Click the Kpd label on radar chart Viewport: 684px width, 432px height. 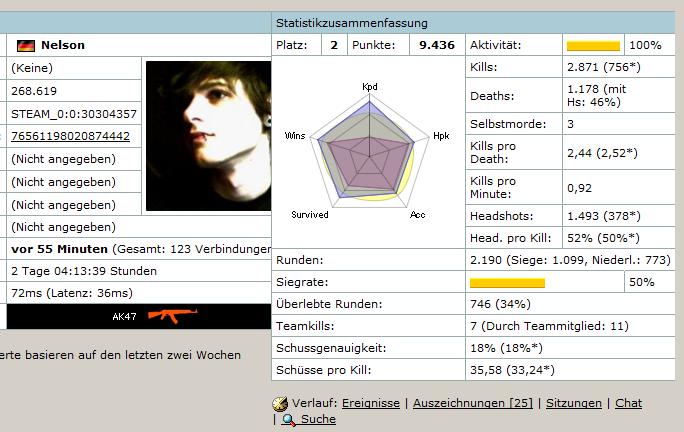pyautogui.click(x=370, y=87)
